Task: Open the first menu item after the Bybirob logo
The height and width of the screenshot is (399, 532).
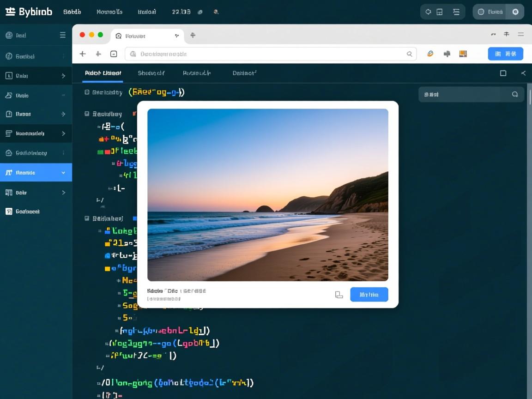Action: 72,12
